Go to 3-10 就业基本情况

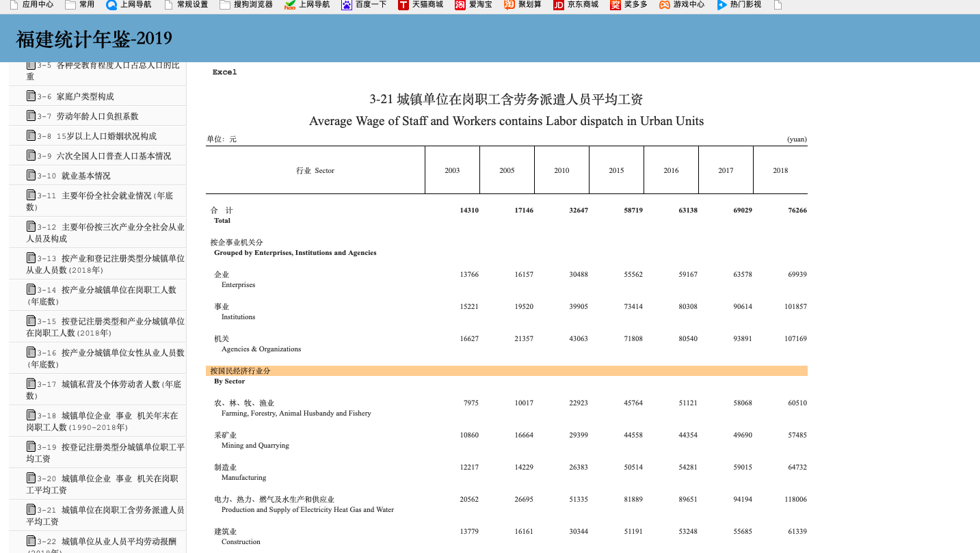74,176
